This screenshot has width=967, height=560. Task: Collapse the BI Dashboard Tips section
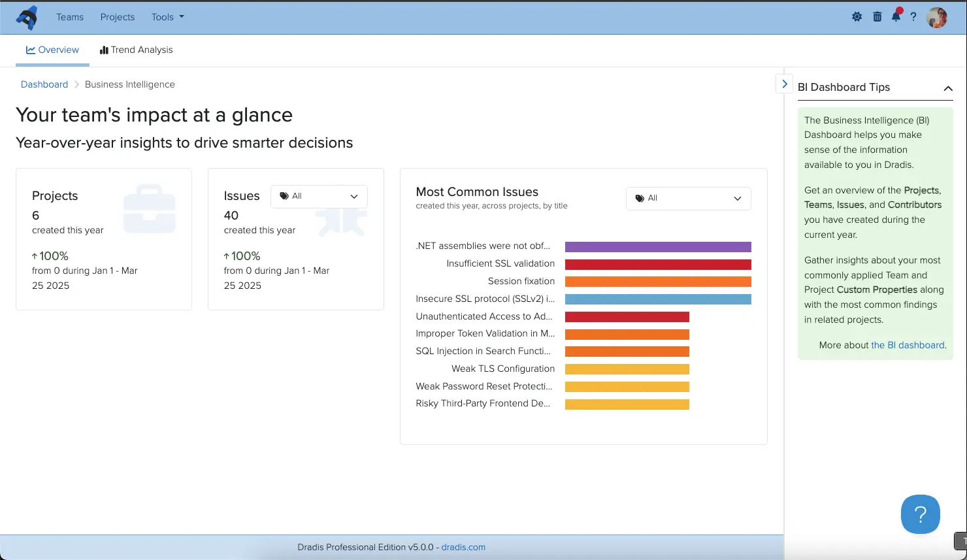947,88
